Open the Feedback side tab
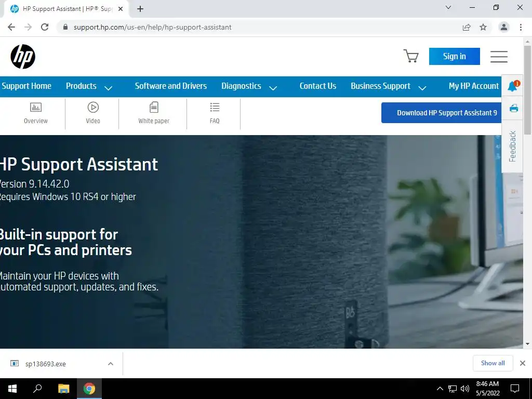This screenshot has width=532, height=399. pyautogui.click(x=512, y=146)
